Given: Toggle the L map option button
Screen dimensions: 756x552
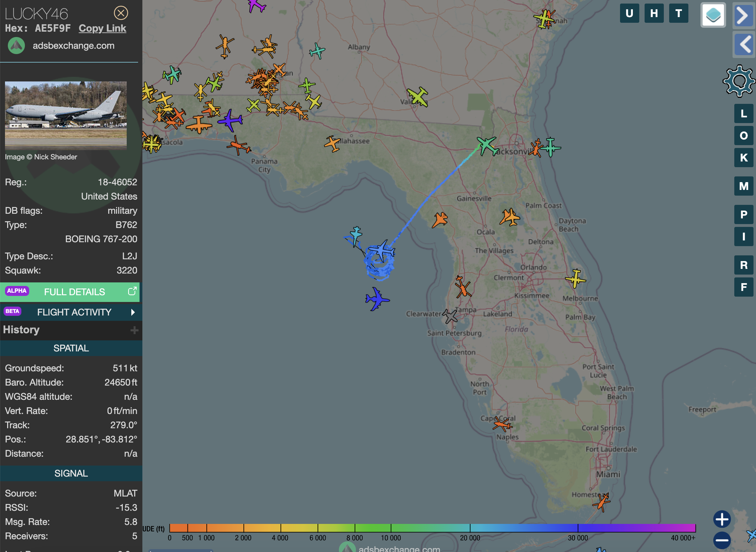Looking at the screenshot, I should pyautogui.click(x=744, y=113).
